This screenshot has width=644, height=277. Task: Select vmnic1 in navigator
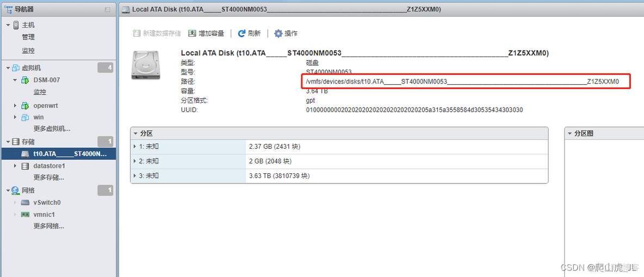[44, 214]
